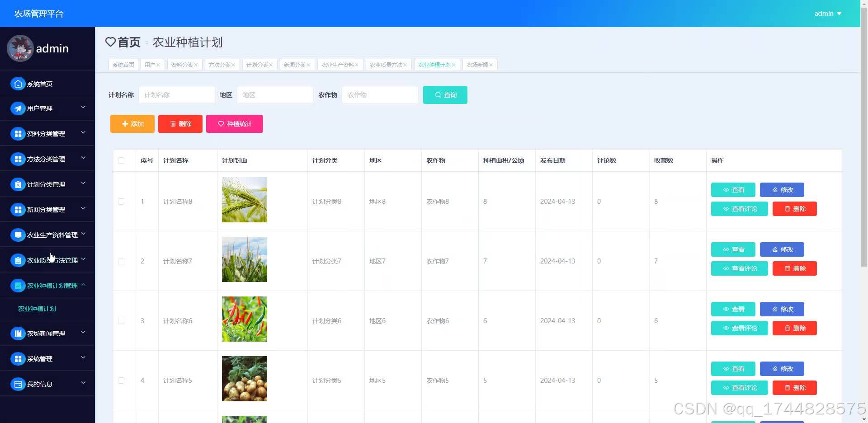Switch to the 系统首页 tab
This screenshot has width=868, height=423.
(123, 65)
